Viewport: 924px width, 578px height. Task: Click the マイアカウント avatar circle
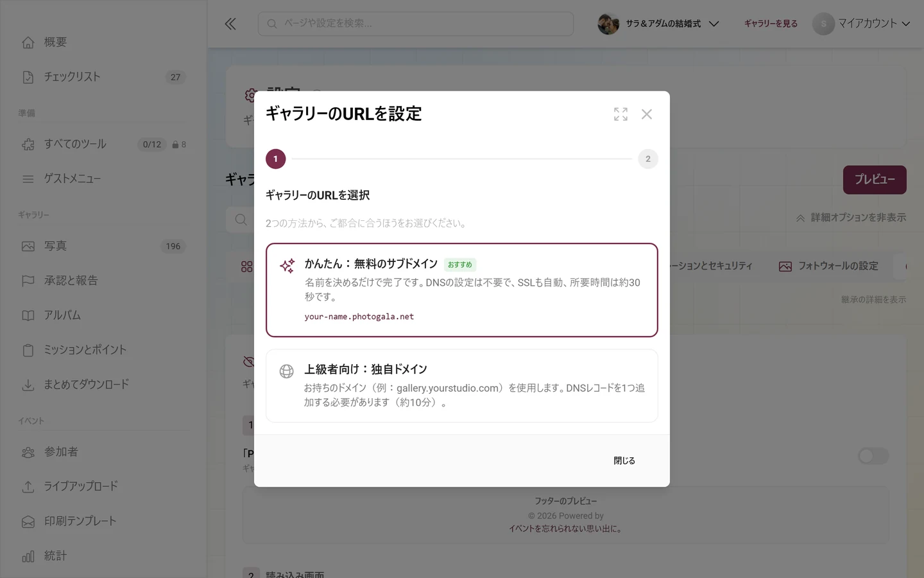pyautogui.click(x=823, y=24)
